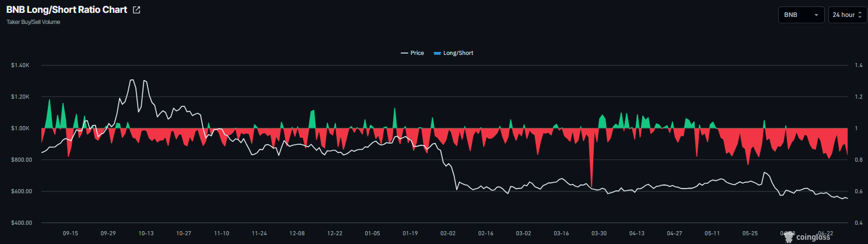Toggle the Price legend series

[412, 53]
